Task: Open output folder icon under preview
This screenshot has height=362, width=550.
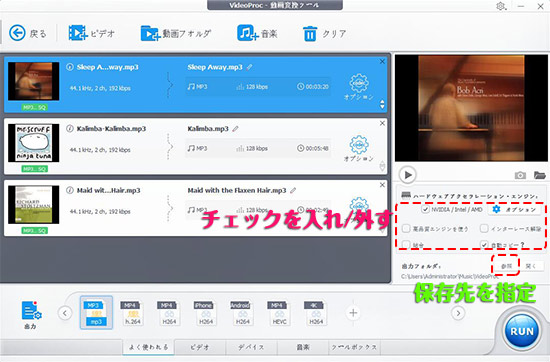Action: [539, 175]
